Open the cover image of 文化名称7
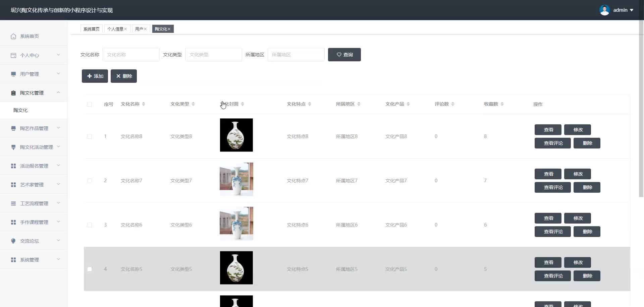Viewport: 644px width, 307px height. (236, 179)
